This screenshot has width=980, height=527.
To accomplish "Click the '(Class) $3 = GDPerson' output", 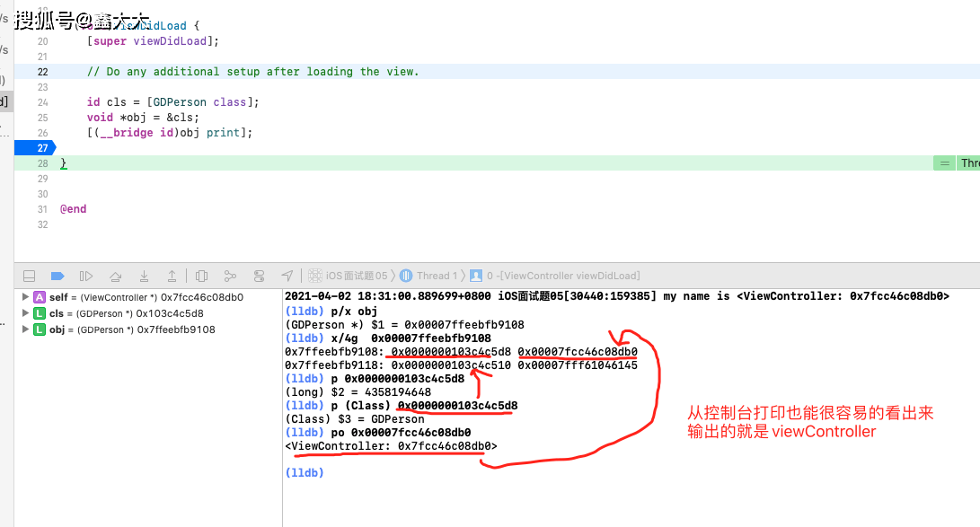I will [x=355, y=419].
